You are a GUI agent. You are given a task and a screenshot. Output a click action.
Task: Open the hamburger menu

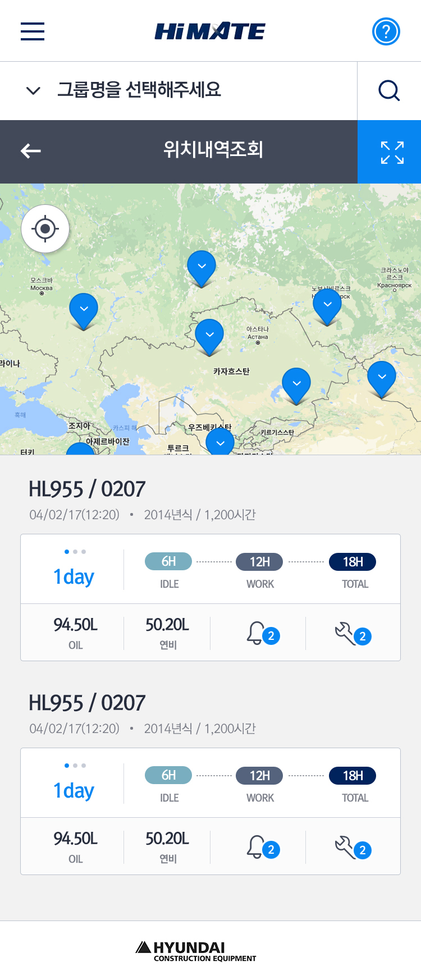(x=33, y=31)
